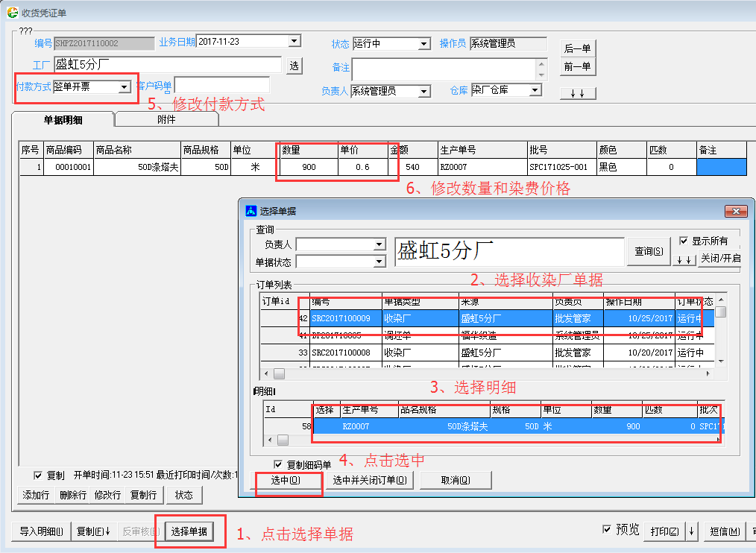Switch to the 单据明细 tab
Image resolution: width=756 pixels, height=553 pixels.
point(63,119)
